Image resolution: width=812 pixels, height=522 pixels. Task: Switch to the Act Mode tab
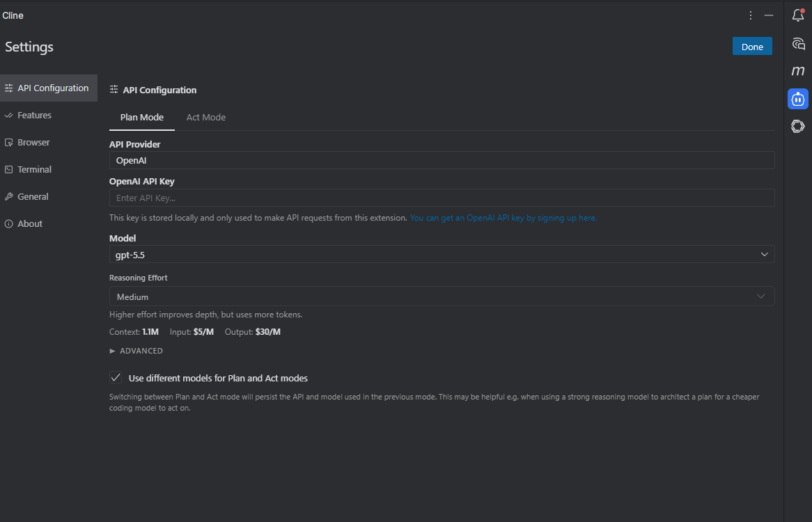tap(206, 118)
